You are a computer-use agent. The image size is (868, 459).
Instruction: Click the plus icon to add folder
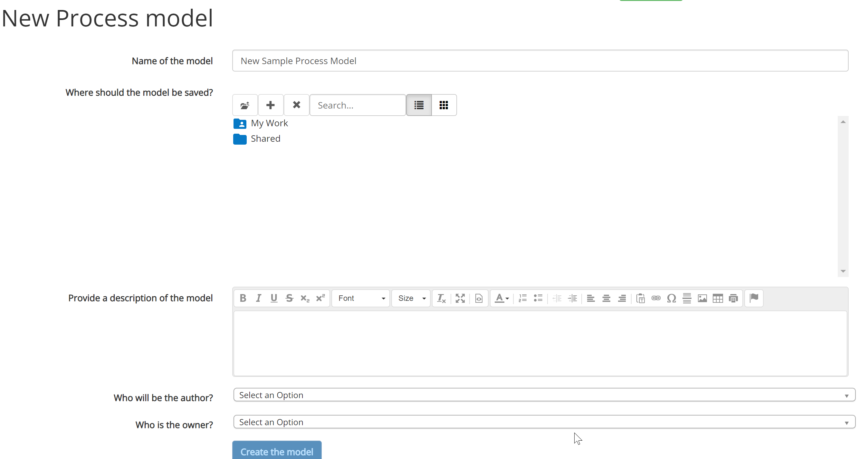click(270, 105)
